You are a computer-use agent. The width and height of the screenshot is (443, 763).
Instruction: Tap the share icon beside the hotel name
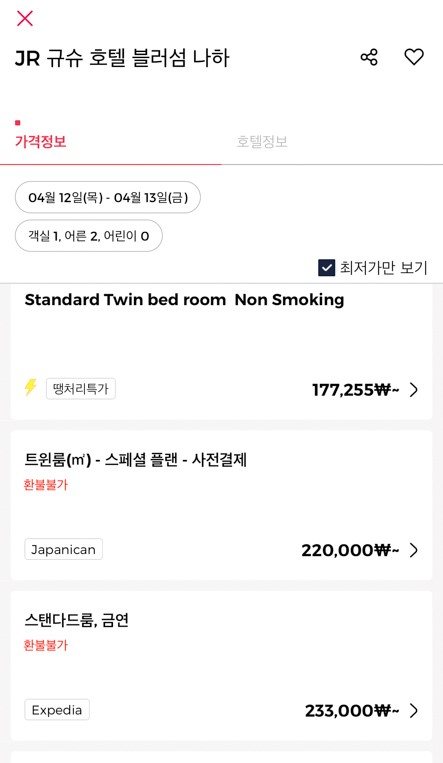tap(369, 57)
